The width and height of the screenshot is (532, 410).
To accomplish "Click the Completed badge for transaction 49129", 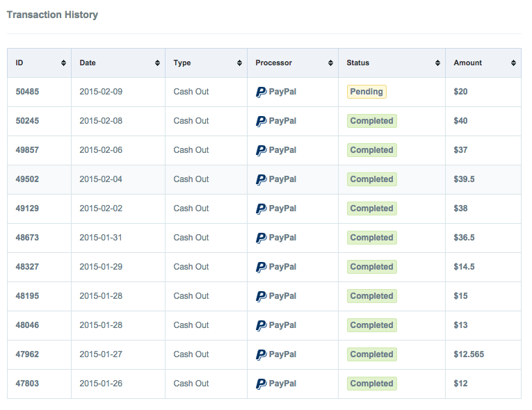I will pos(371,208).
